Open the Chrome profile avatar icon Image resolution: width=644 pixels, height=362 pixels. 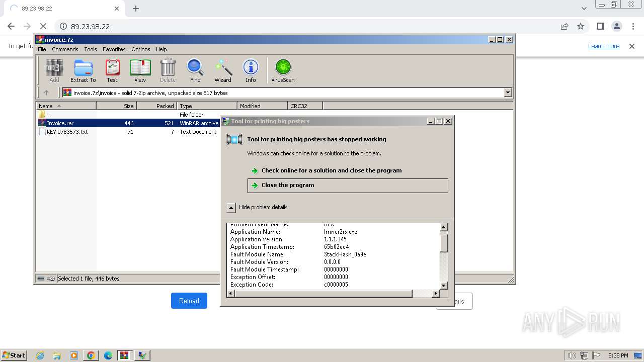[x=616, y=26]
